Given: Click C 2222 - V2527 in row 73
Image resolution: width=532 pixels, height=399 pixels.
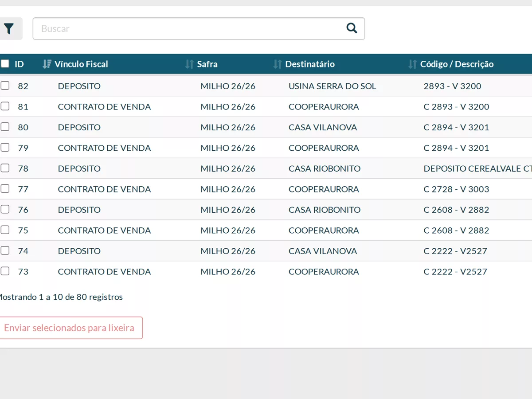Looking at the screenshot, I should (456, 272).
